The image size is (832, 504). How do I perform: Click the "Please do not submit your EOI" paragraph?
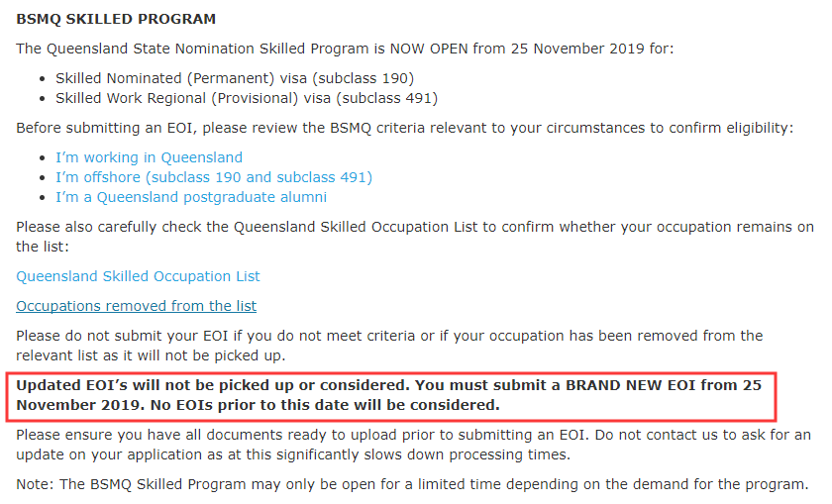click(x=388, y=336)
